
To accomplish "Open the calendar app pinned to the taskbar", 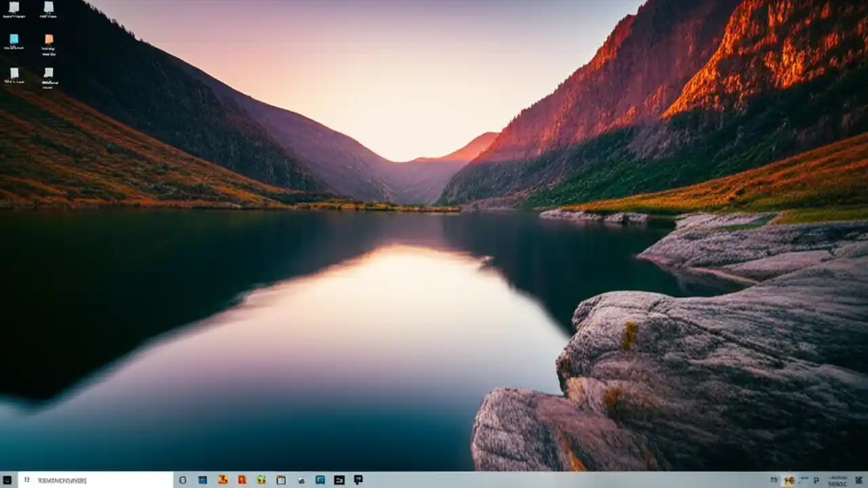I will pyautogui.click(x=281, y=480).
